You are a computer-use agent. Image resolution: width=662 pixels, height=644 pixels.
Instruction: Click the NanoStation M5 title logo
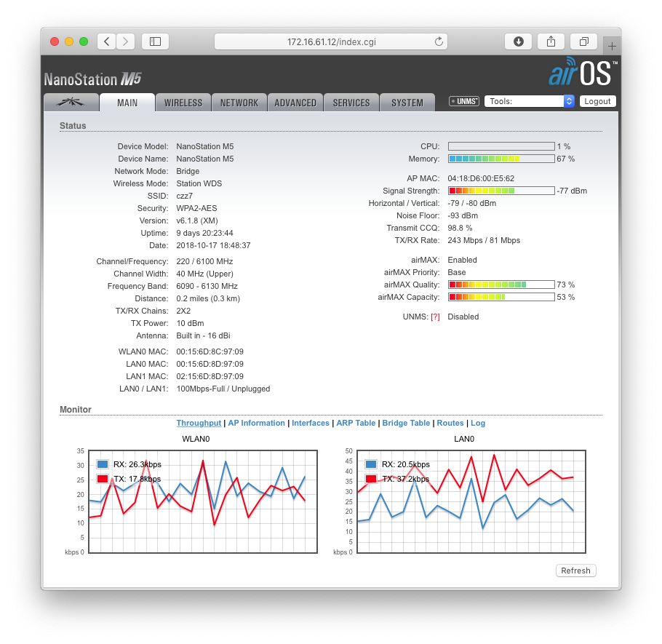(93, 79)
